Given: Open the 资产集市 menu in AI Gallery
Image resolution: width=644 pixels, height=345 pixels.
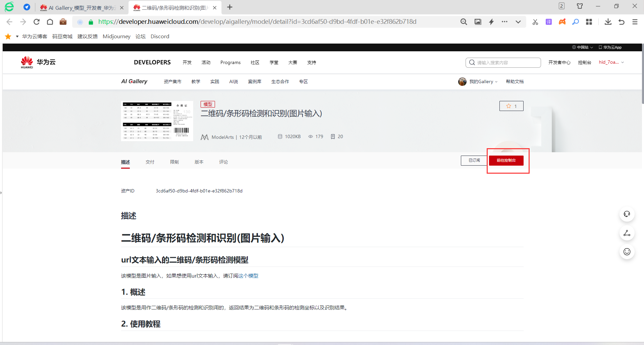Looking at the screenshot, I should pyautogui.click(x=172, y=81).
